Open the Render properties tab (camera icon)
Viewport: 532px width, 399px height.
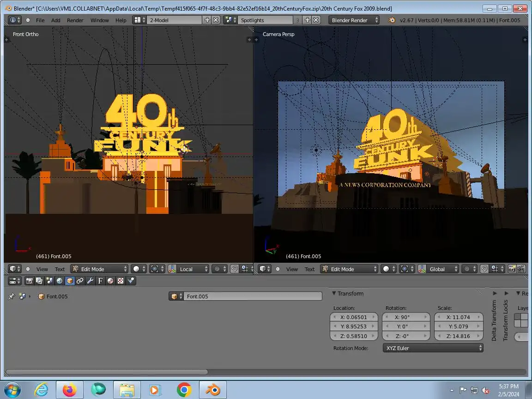[x=29, y=281]
